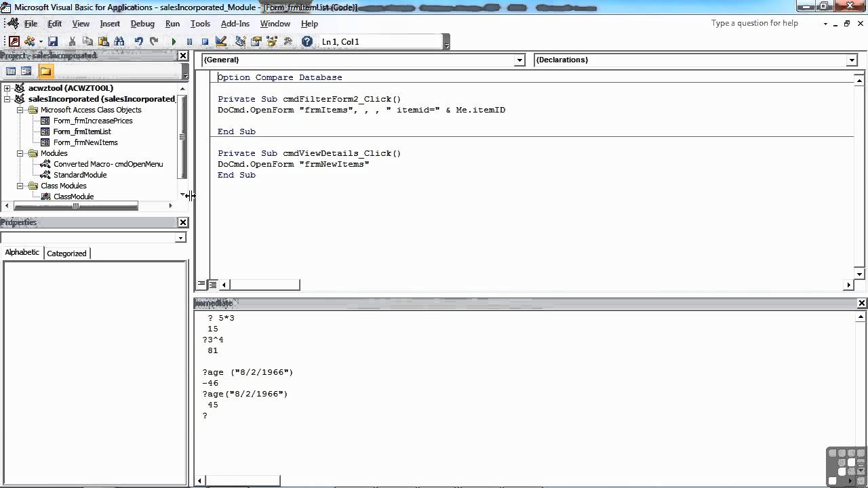Screen dimensions: 868x488
Task: Undo the last edit
Action: tap(138, 41)
